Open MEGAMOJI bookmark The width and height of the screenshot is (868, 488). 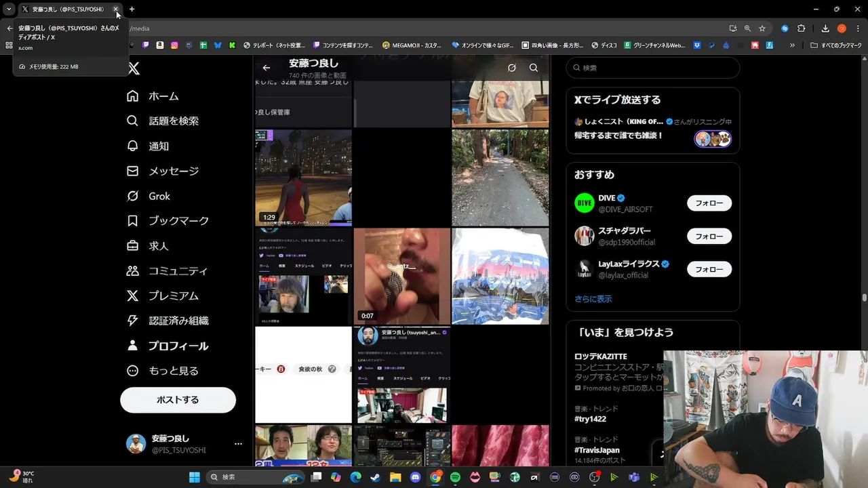(412, 45)
